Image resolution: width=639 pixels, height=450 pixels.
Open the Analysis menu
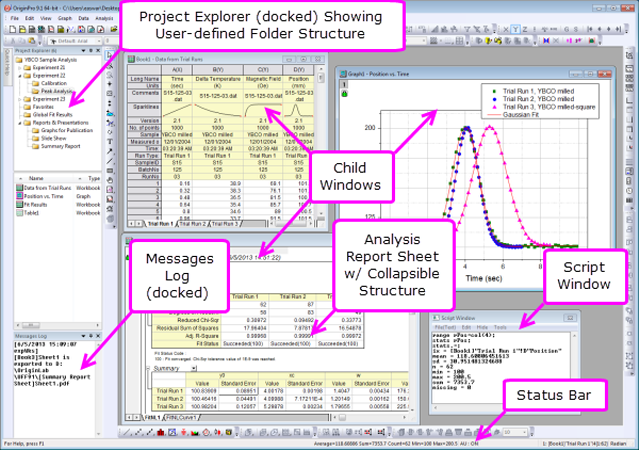[x=104, y=18]
